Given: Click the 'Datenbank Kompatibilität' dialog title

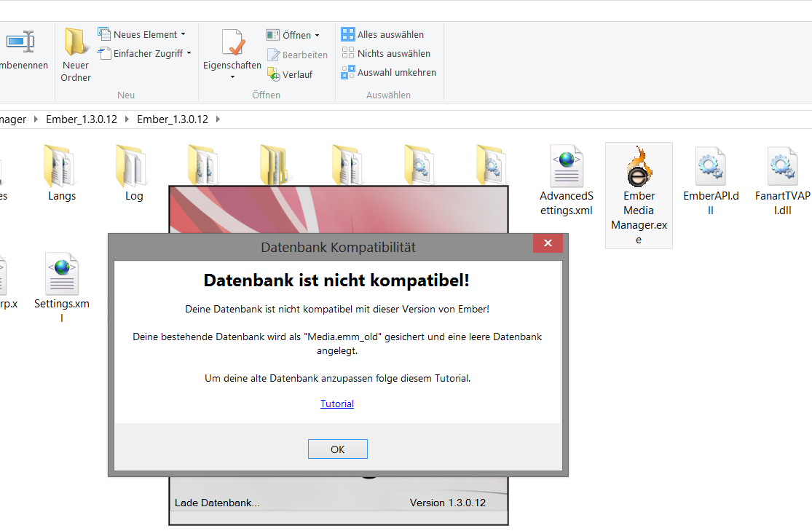Looking at the screenshot, I should coord(338,247).
